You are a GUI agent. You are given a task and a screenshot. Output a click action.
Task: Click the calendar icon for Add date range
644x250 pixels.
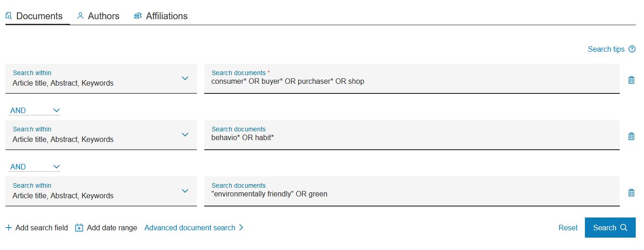79,228
